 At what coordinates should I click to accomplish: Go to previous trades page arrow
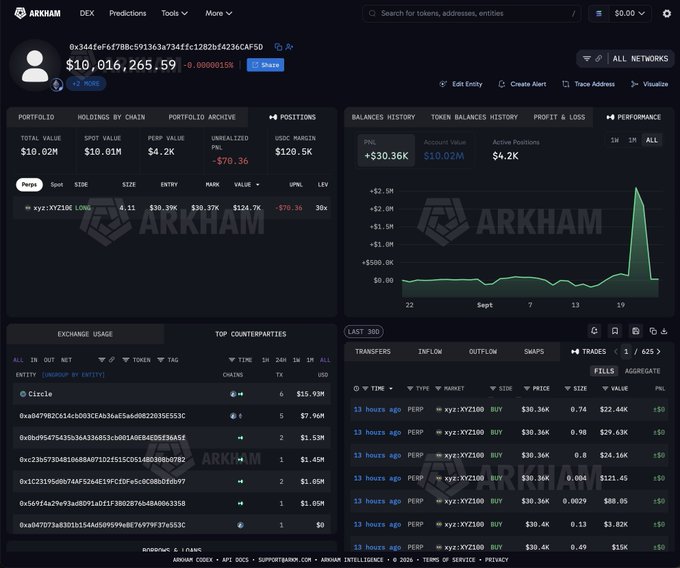click(x=615, y=352)
